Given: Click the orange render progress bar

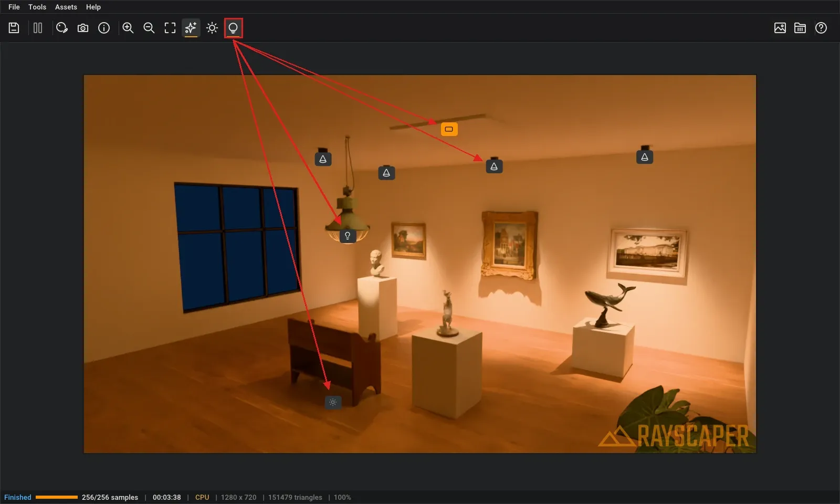Looking at the screenshot, I should [57, 497].
